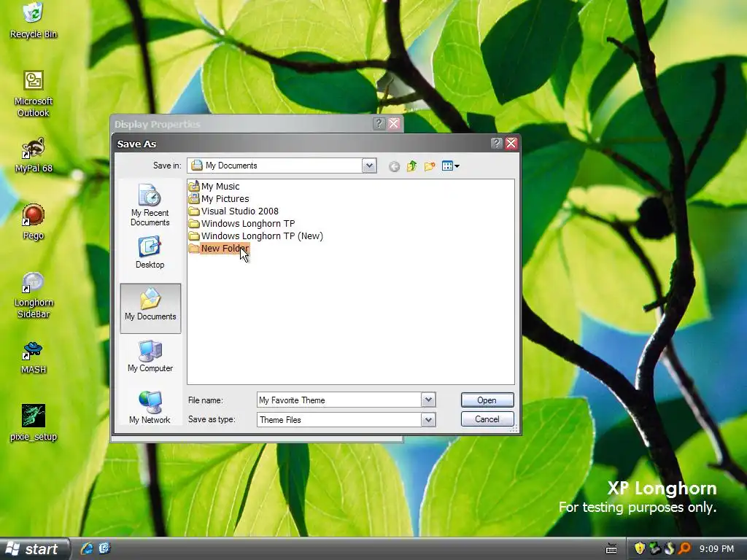Select the My Pictures folder
This screenshot has width=747, height=560.
(219, 198)
